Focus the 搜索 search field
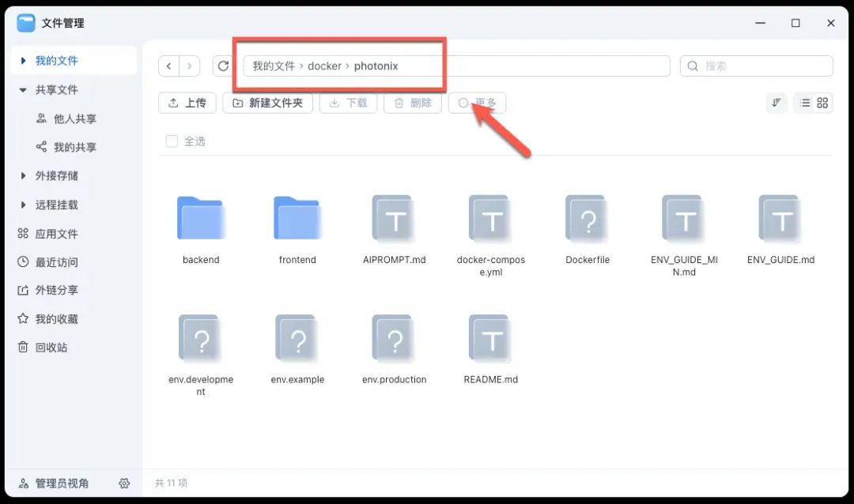 [757, 66]
